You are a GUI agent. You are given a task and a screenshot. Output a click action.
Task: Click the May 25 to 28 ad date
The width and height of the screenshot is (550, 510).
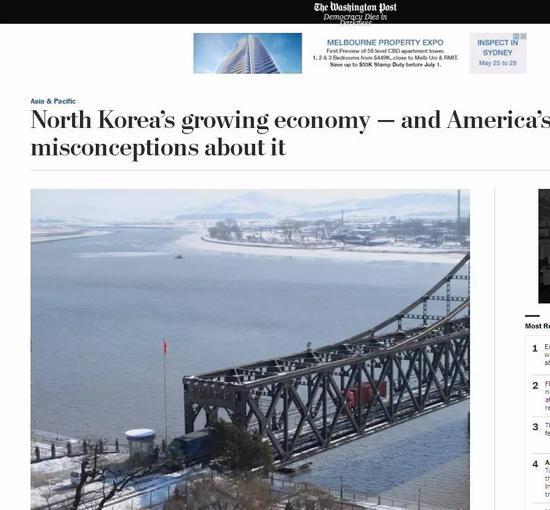pos(498,63)
